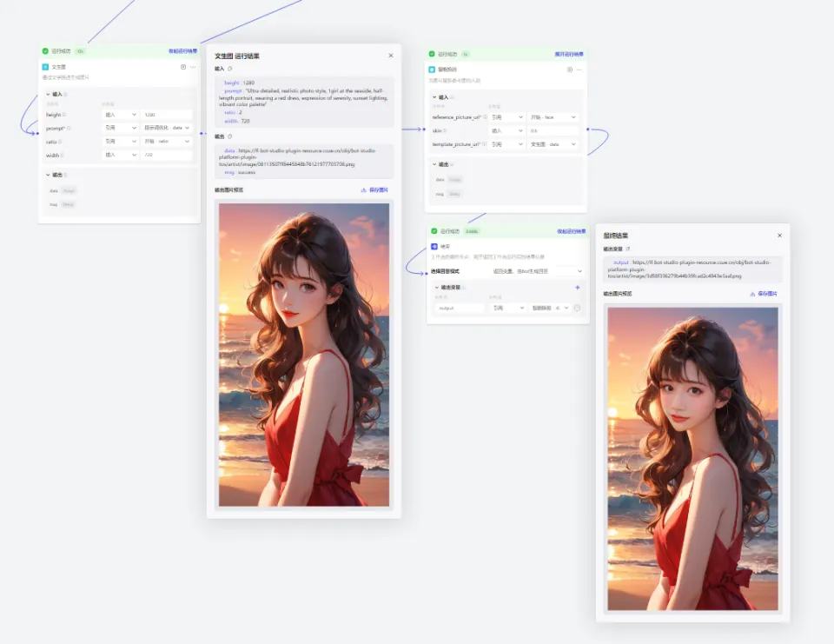Collapse the 输入 section in 文生图 node
Image resolution: width=834 pixels, height=644 pixels.
pos(48,94)
